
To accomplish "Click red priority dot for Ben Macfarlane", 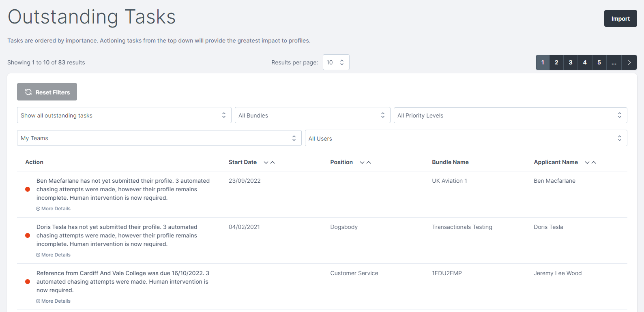I will [28, 189].
